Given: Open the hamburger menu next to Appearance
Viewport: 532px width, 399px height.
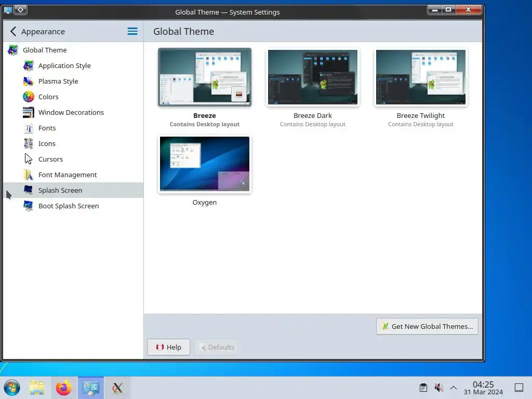Looking at the screenshot, I should click(132, 32).
